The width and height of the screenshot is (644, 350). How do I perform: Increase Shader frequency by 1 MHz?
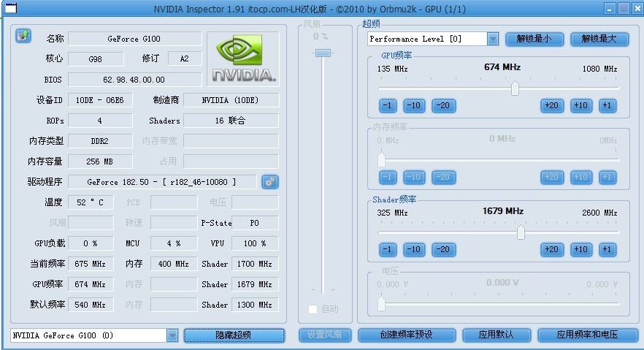pos(607,249)
